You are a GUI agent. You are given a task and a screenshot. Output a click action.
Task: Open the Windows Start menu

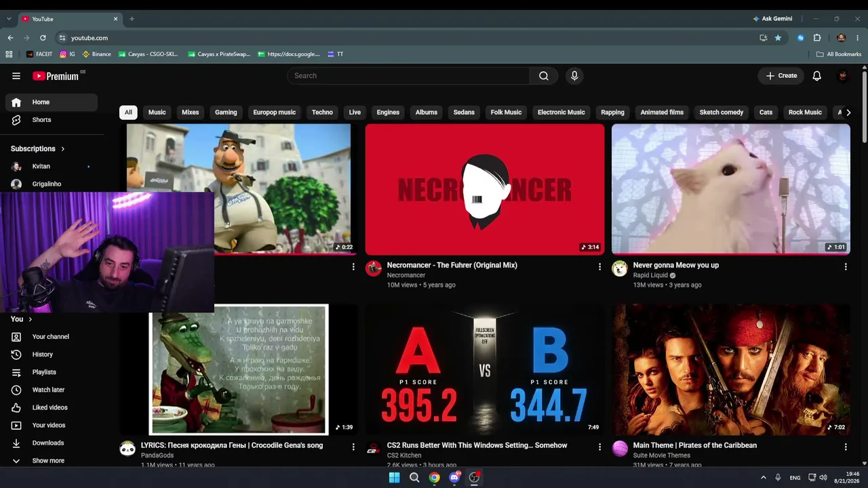point(394,478)
